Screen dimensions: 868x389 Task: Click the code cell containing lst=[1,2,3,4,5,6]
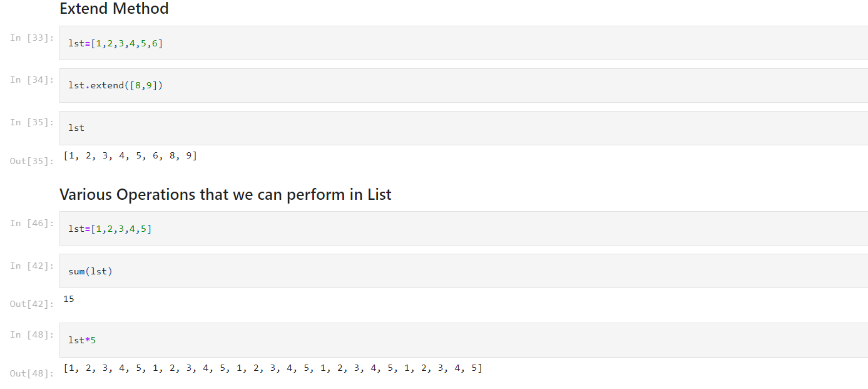[x=464, y=43]
